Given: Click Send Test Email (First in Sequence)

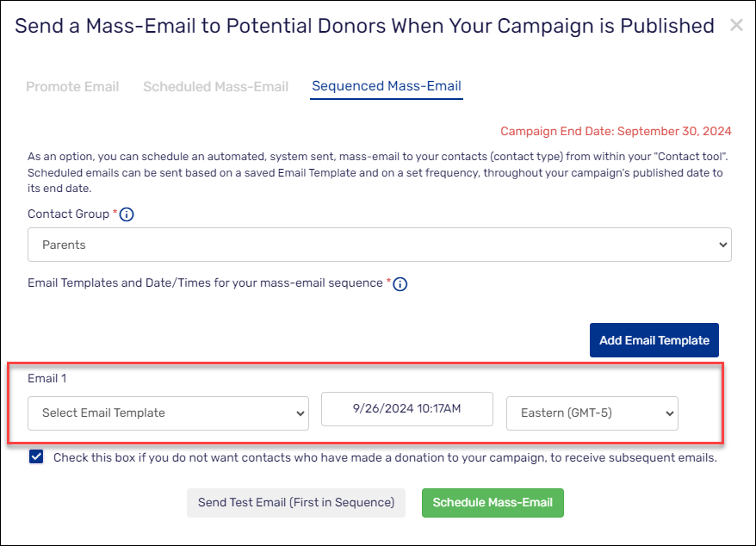Looking at the screenshot, I should (x=296, y=503).
